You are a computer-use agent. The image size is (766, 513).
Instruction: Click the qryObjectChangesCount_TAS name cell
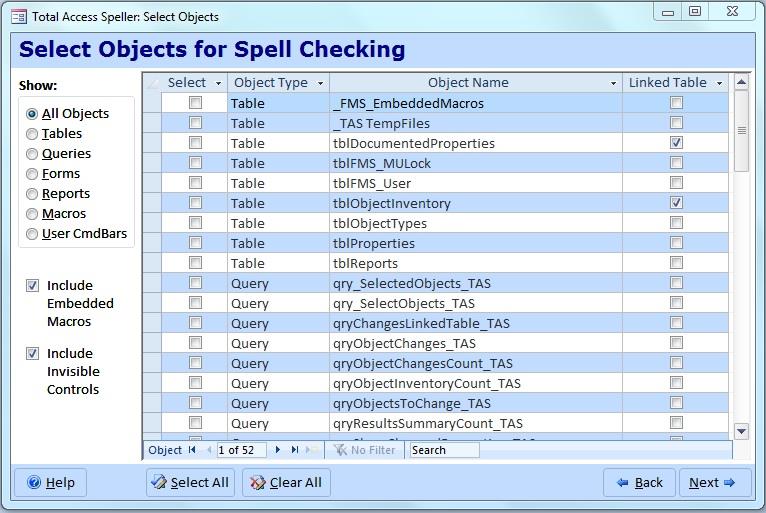click(x=476, y=363)
